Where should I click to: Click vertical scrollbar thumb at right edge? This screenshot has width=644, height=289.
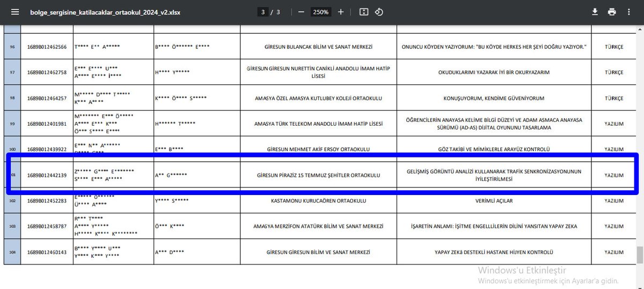pos(640,255)
